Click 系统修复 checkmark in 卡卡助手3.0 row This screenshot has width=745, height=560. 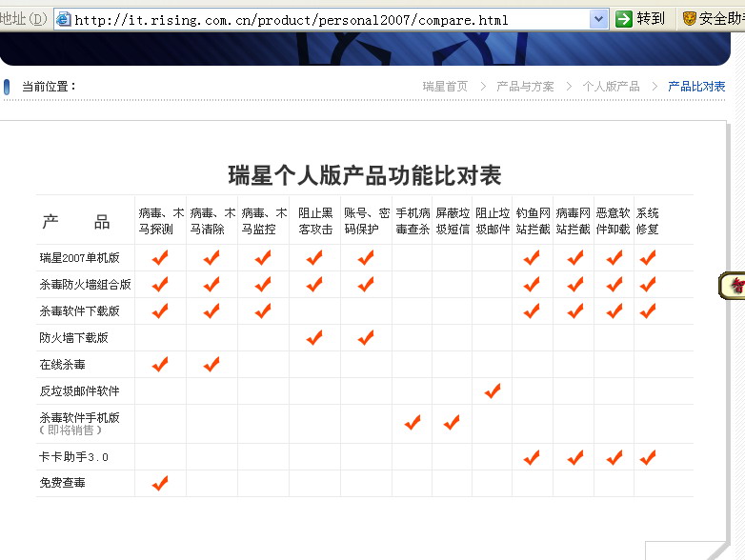pyautogui.click(x=648, y=458)
